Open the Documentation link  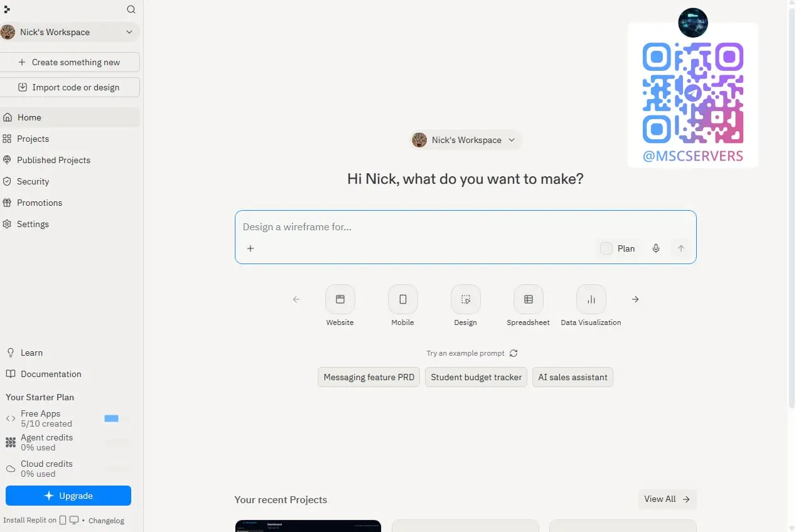(x=44, y=374)
